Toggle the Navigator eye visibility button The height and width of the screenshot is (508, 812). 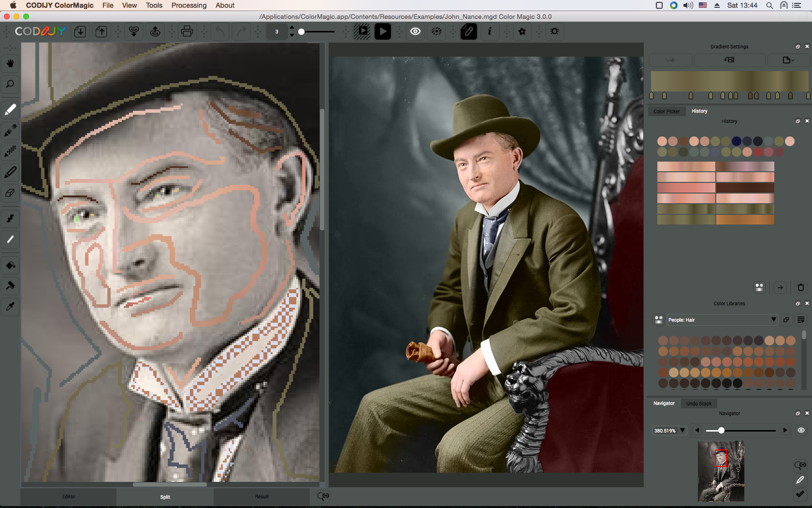click(801, 430)
